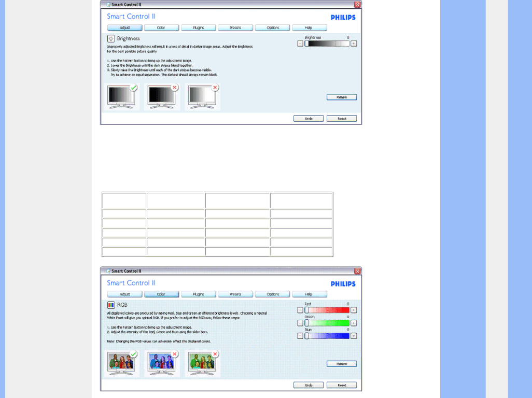Decrease brightness with the minus button

coord(300,44)
